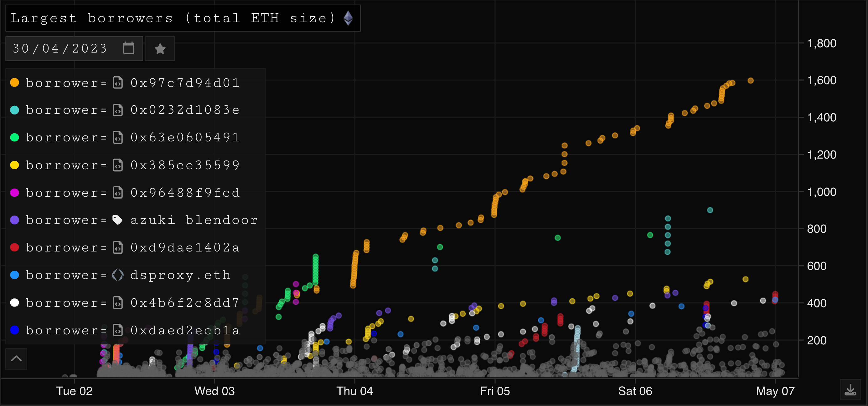Click the Largest borrowers chart title box

[x=172, y=18]
